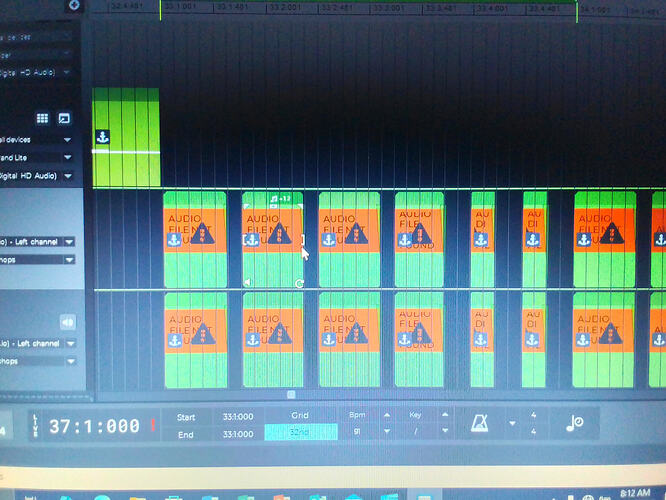Toggle the metronome icon in the transport bar
The image size is (666, 500).
point(479,423)
